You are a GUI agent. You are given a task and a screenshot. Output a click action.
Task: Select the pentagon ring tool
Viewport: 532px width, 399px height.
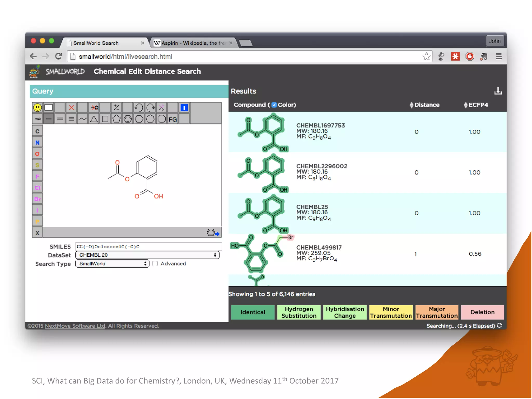(116, 119)
